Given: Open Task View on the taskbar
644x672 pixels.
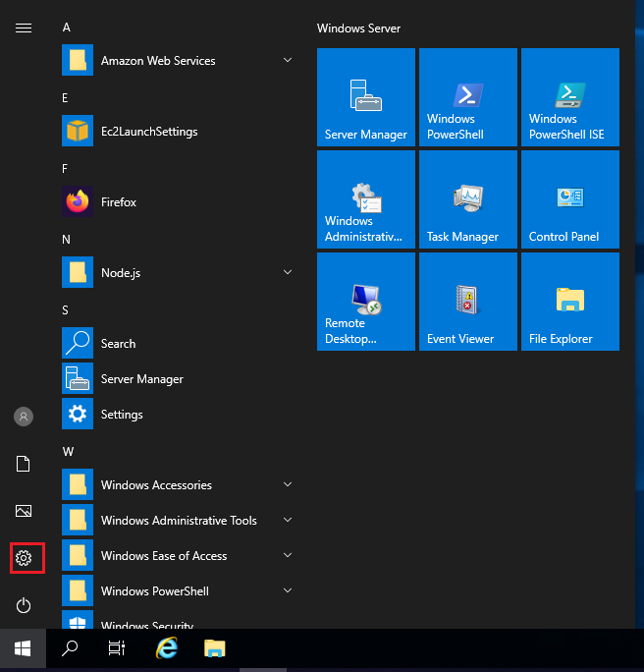Looking at the screenshot, I should tap(117, 648).
